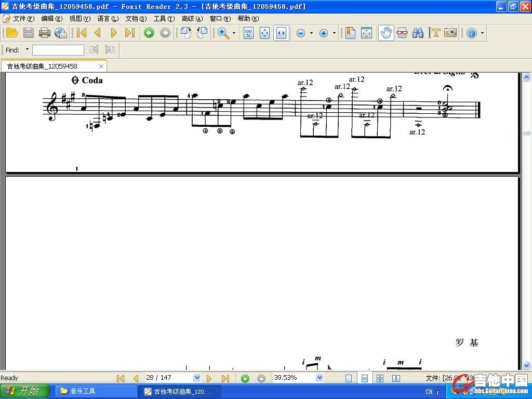Go to first page in top toolbar
The image size is (532, 399).
[x=82, y=33]
